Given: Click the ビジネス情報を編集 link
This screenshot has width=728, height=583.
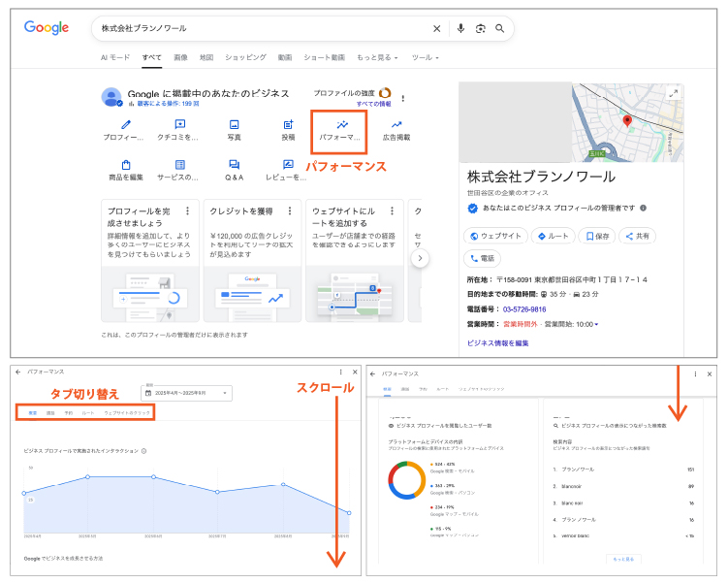Looking at the screenshot, I should pyautogui.click(x=498, y=343).
